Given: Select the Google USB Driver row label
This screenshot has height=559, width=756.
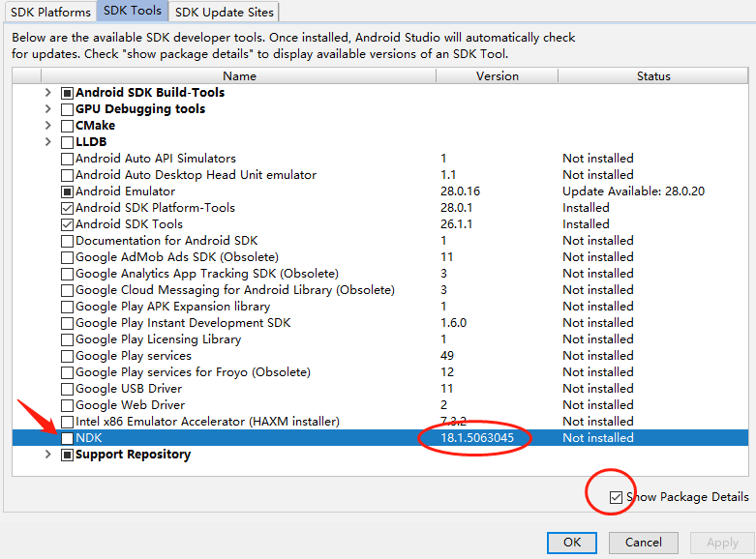Looking at the screenshot, I should click(129, 389).
